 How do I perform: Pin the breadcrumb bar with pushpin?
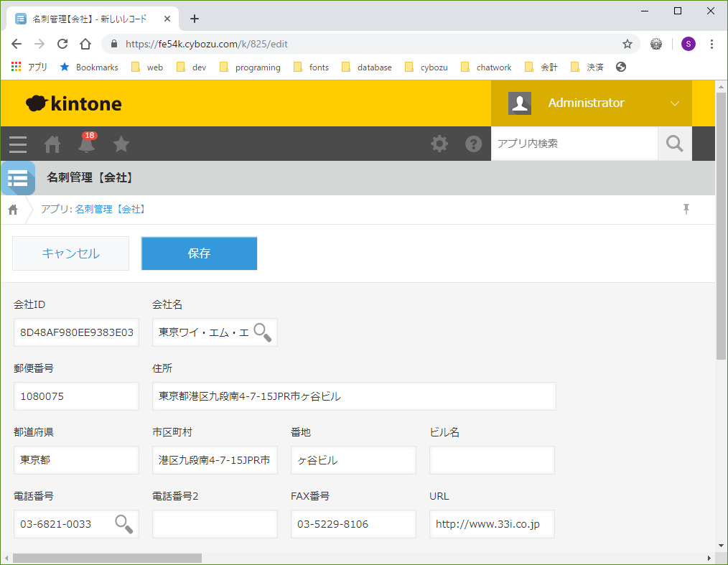point(686,209)
